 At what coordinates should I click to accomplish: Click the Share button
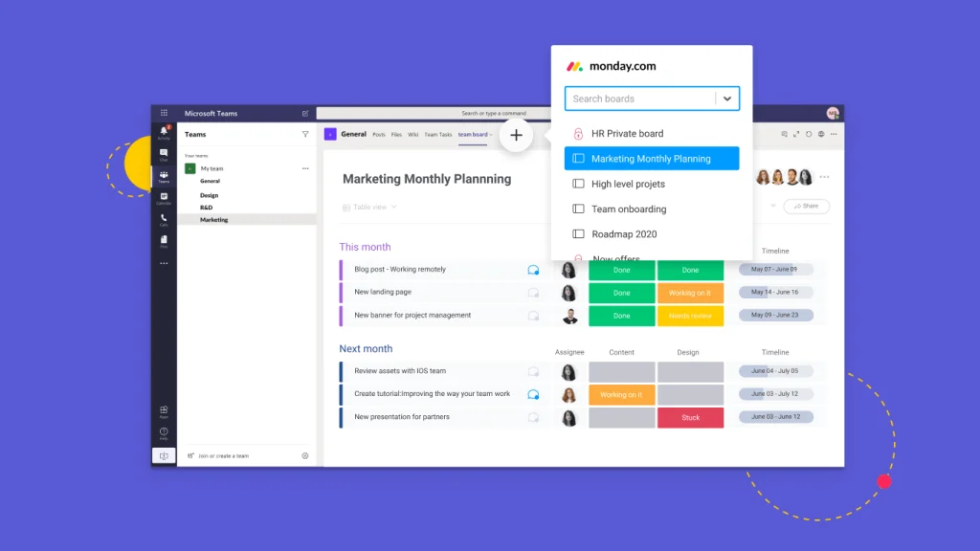[806, 206]
